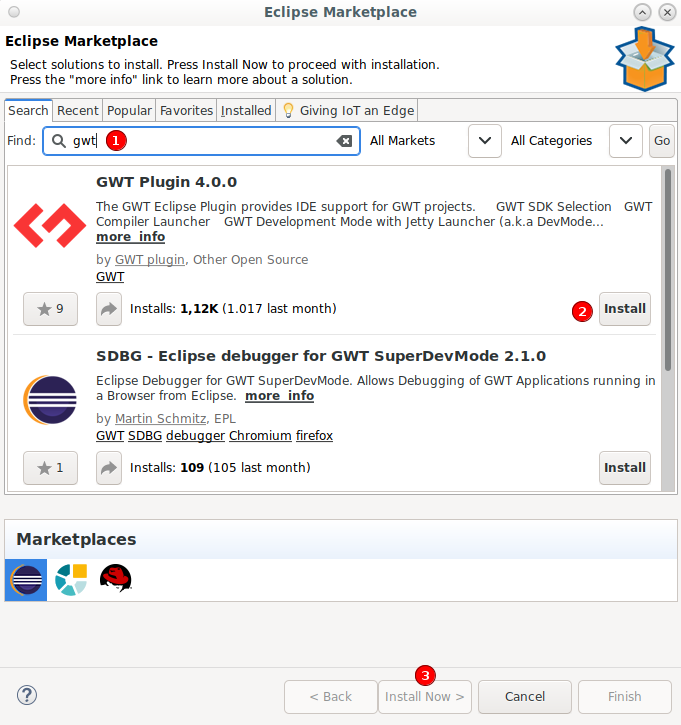Viewport: 681px width, 725px height.
Task: Clear the search field with the backspace icon
Action: [x=344, y=141]
